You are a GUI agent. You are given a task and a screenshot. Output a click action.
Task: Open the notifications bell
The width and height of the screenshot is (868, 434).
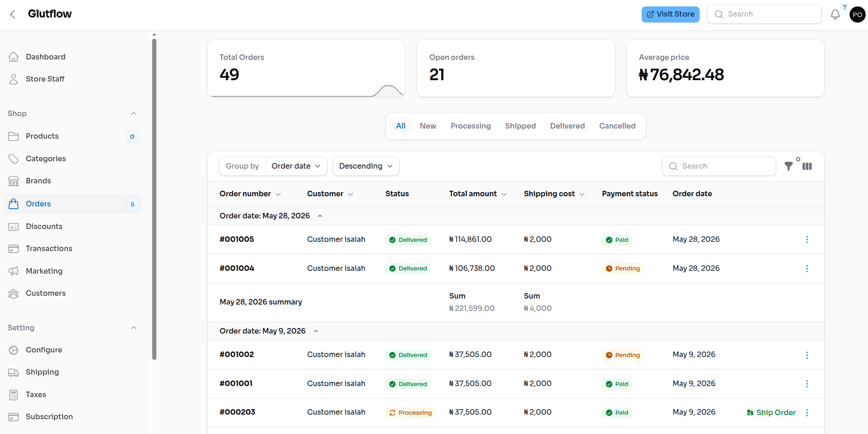pyautogui.click(x=835, y=14)
